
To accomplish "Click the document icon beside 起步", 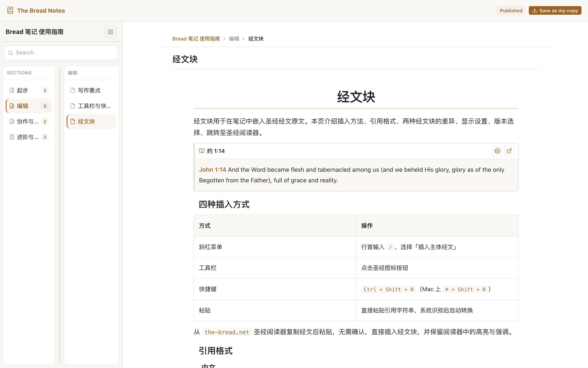I will [x=12, y=90].
